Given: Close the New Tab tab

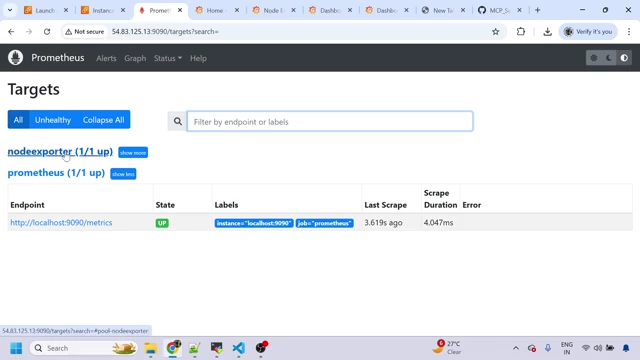Looking at the screenshot, I should pyautogui.click(x=463, y=10).
